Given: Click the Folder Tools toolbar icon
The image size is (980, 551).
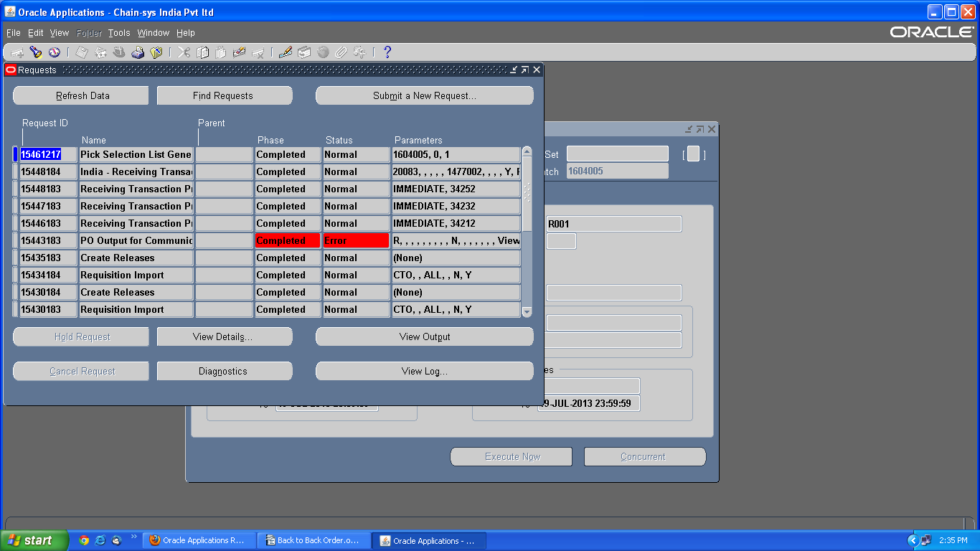Looking at the screenshot, I should tap(360, 52).
